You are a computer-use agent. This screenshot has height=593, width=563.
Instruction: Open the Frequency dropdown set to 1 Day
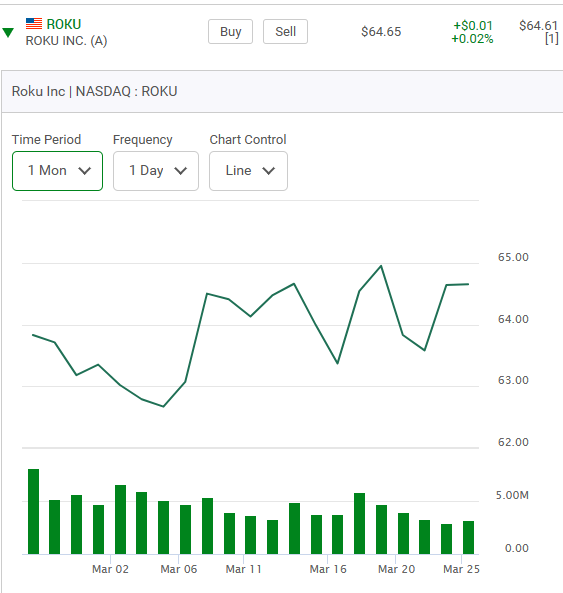click(x=156, y=171)
